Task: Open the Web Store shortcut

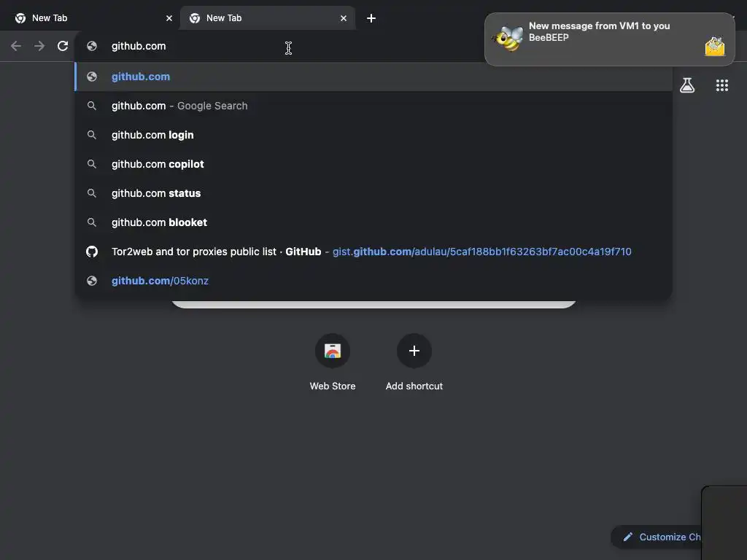Action: click(333, 363)
